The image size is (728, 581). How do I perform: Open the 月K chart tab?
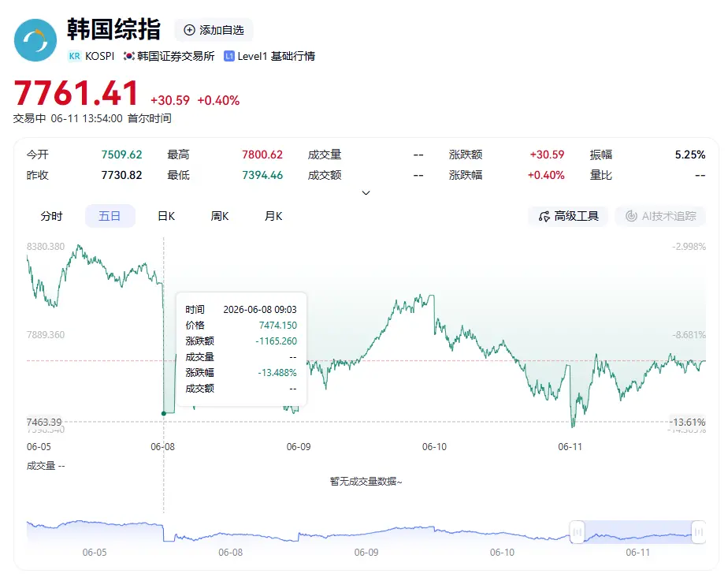click(x=273, y=216)
